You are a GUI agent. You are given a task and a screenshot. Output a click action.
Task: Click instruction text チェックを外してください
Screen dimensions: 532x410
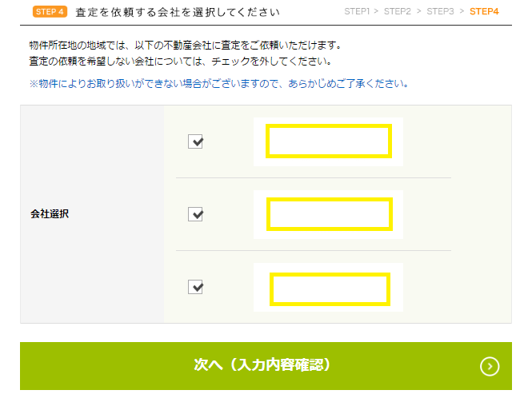[271, 62]
